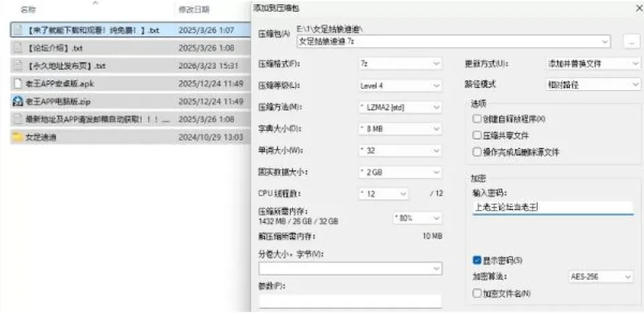
Task: Open the 压缩方法 dropdown LZMA2
Action: [400, 107]
